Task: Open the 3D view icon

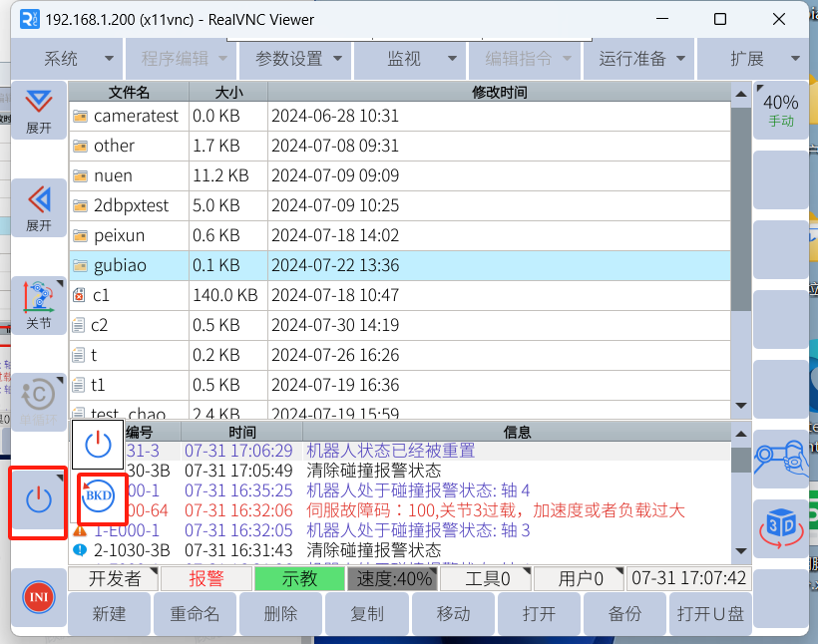Action: 780,527
